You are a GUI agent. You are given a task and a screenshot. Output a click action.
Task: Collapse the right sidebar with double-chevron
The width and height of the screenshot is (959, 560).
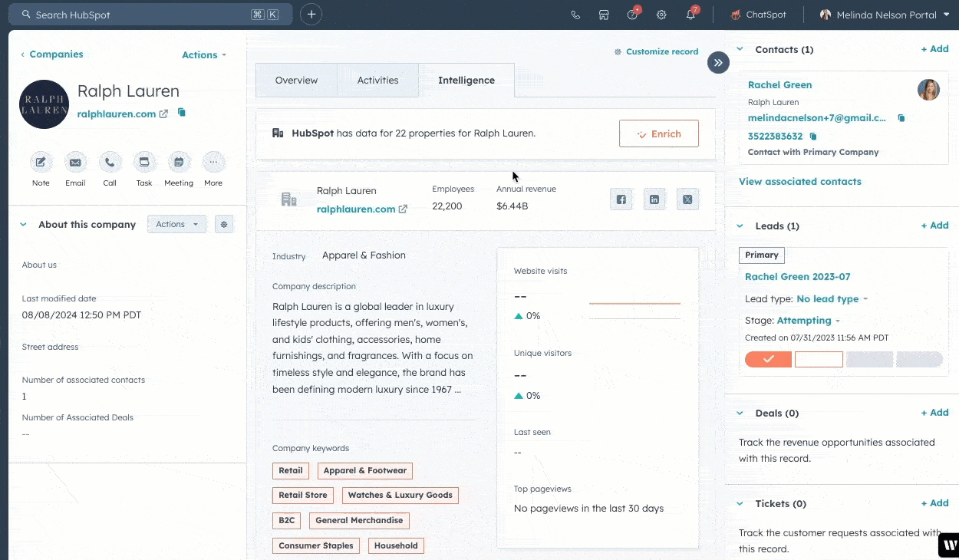click(718, 63)
